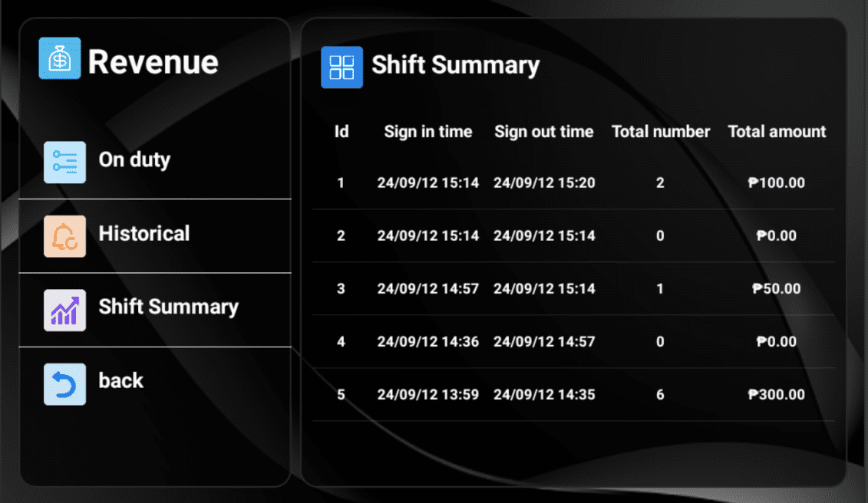The width and height of the screenshot is (868, 503).
Task: Open Historical via the bell icon
Action: (64, 236)
